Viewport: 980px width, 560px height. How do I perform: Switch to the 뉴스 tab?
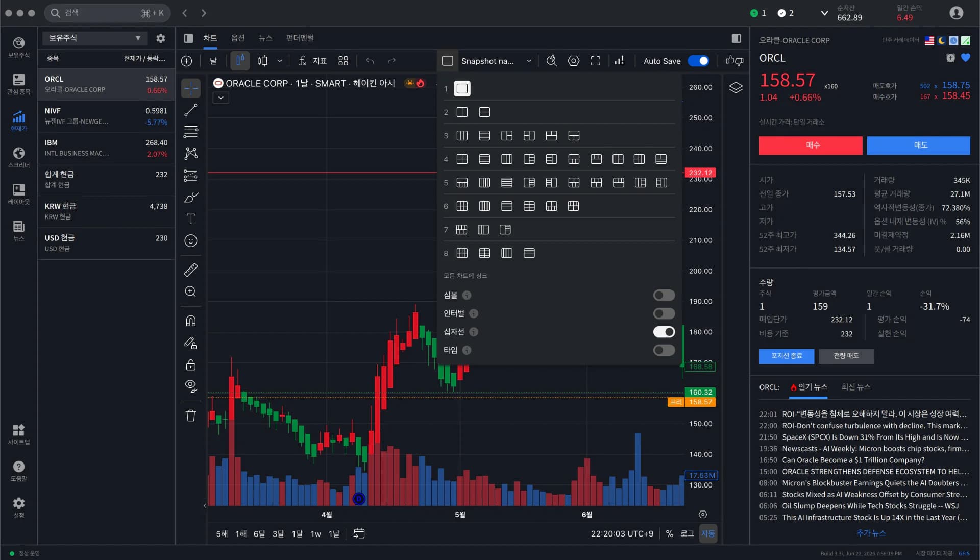click(x=265, y=38)
